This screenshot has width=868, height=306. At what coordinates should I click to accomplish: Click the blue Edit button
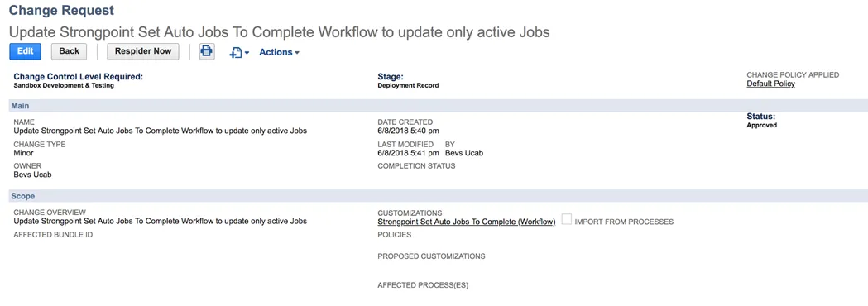click(x=26, y=51)
